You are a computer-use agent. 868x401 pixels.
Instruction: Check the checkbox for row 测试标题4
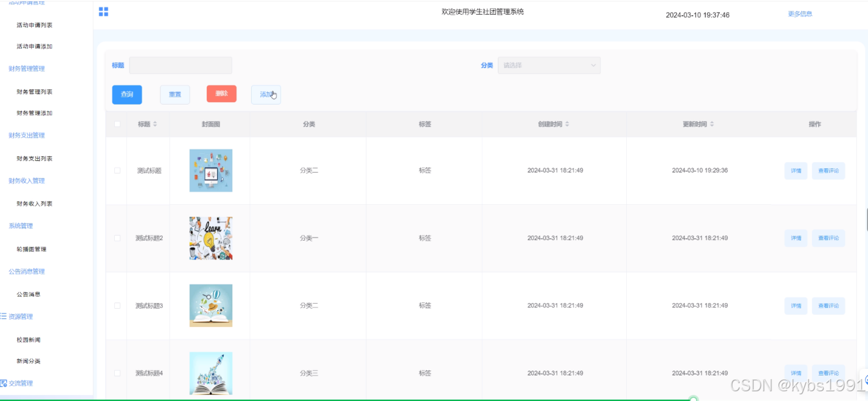pyautogui.click(x=117, y=373)
